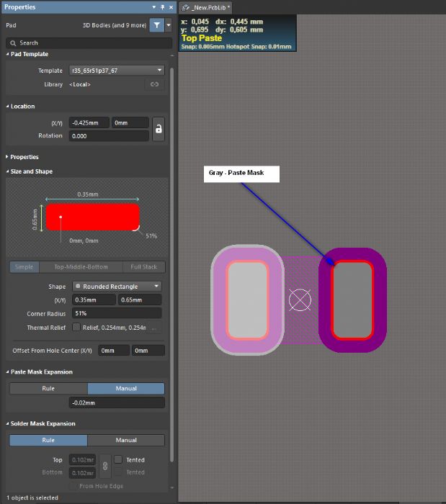Enable the Thermal Relief checkbox
The height and width of the screenshot is (504, 446).
[76, 328]
